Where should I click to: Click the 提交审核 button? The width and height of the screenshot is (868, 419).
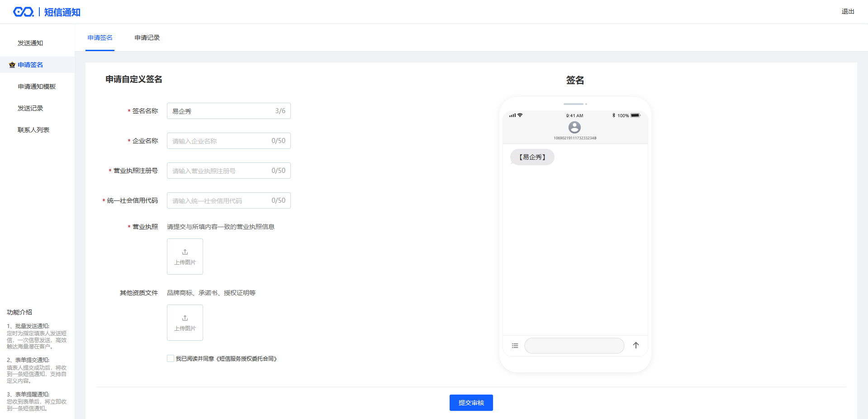[x=471, y=403]
